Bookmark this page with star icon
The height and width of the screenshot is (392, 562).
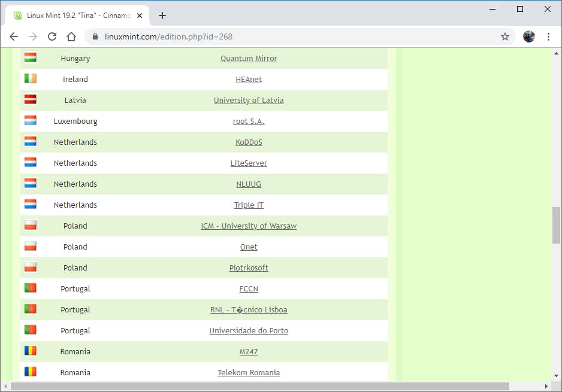(505, 37)
